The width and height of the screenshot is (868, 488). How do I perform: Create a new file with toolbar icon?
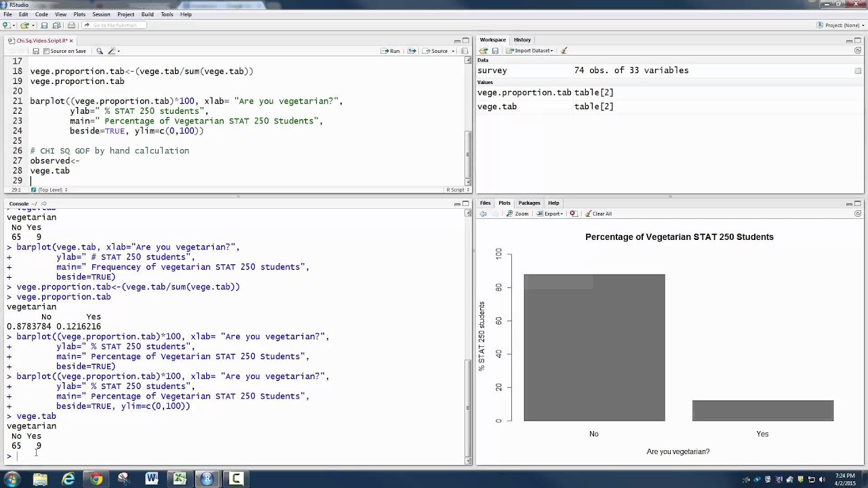(x=6, y=25)
